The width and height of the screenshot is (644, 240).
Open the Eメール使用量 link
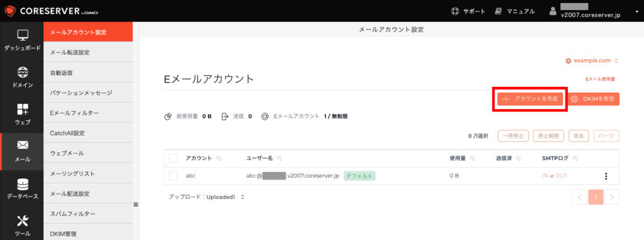[600, 79]
